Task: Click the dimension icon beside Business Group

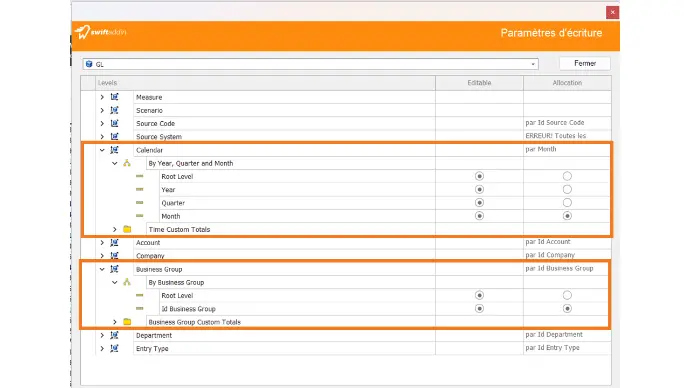Action: (x=114, y=269)
